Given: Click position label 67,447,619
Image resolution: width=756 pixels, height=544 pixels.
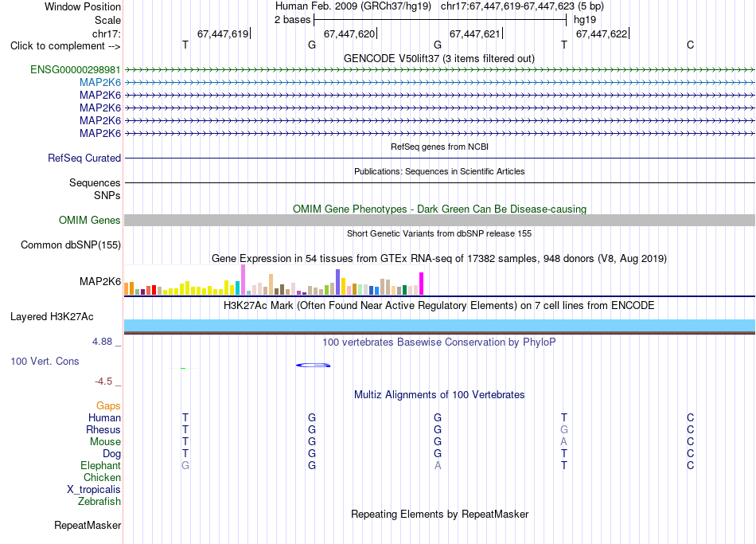Looking at the screenshot, I should coord(223,33).
